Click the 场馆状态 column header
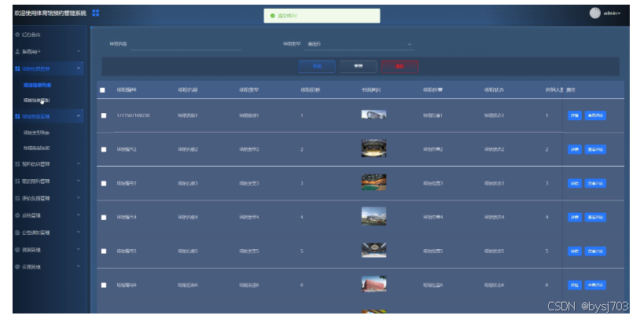 pos(494,90)
